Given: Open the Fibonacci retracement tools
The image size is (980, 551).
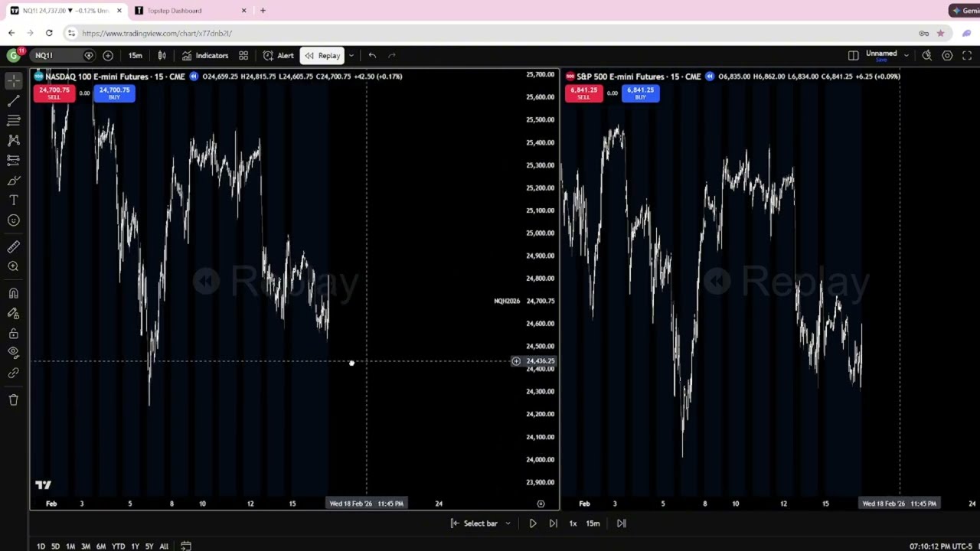Looking at the screenshot, I should coord(13,120).
